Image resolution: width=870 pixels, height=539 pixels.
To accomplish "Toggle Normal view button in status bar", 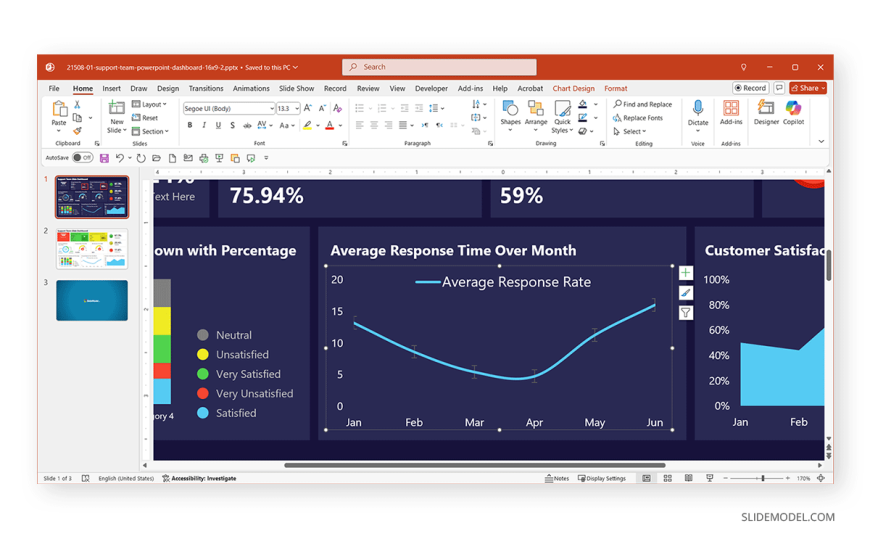I will click(646, 478).
